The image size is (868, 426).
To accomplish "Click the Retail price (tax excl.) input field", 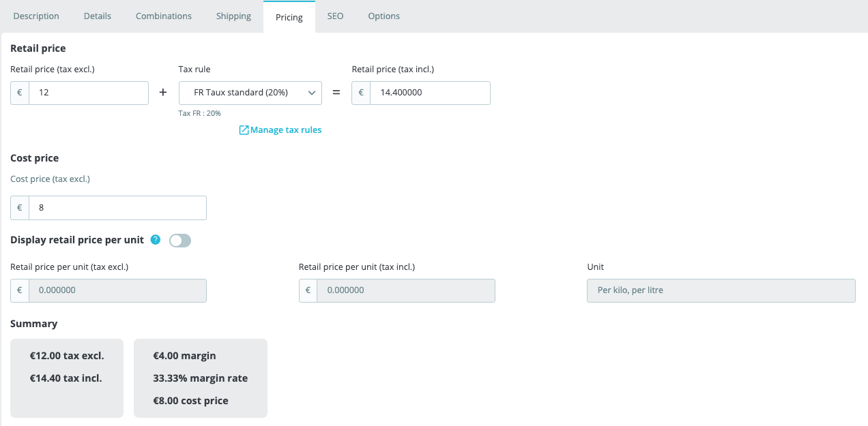I will (x=89, y=93).
